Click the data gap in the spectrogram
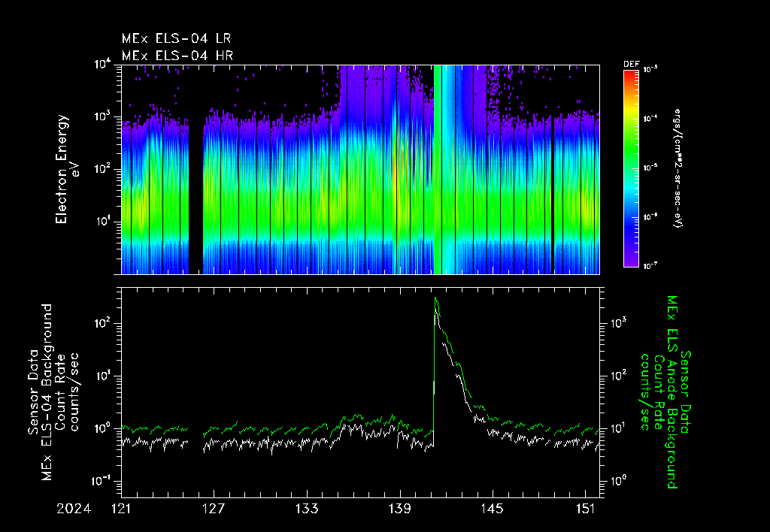Screen dimensions: 770x532 [x=196, y=169]
